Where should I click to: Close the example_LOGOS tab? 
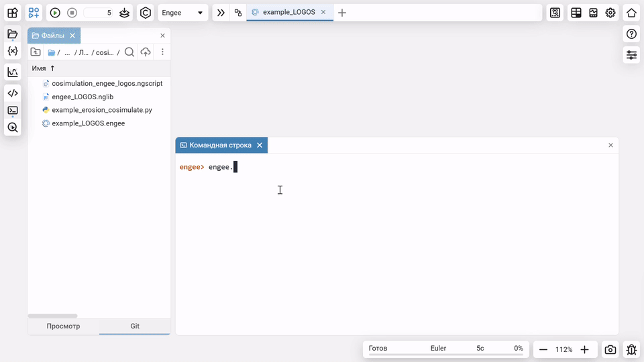click(x=323, y=12)
